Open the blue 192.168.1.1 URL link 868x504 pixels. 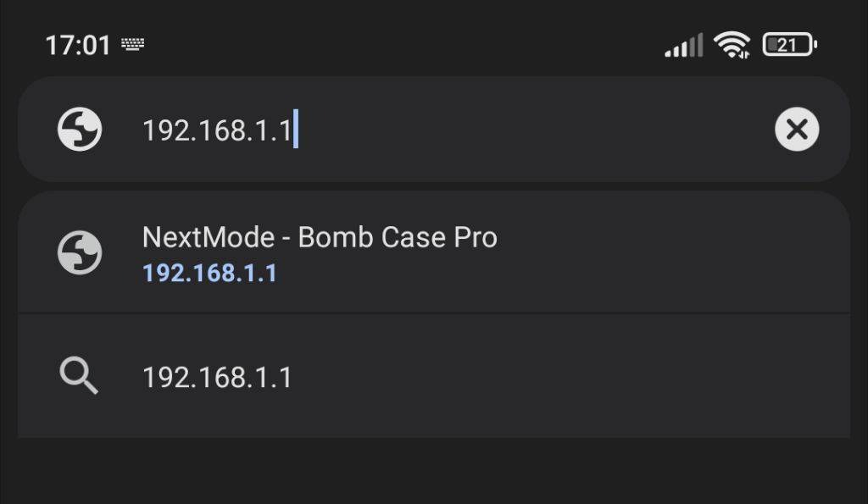[209, 274]
